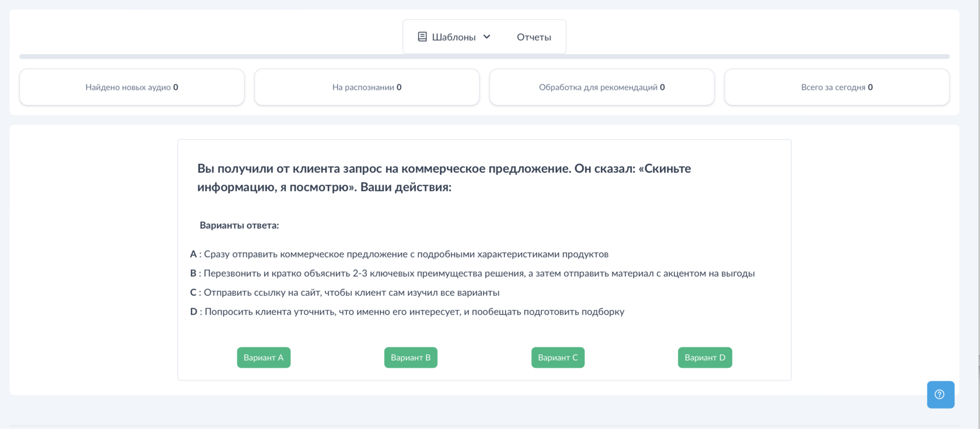Image resolution: width=980 pixels, height=429 pixels.
Task: Click the Варианты ответа heading
Action: click(239, 226)
